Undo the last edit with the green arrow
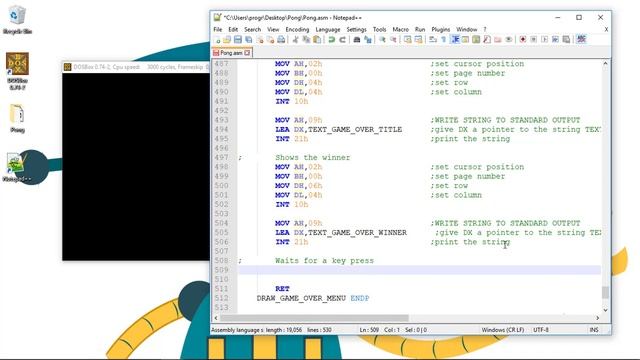Screen dimensions: 640x360 [x=331, y=40]
